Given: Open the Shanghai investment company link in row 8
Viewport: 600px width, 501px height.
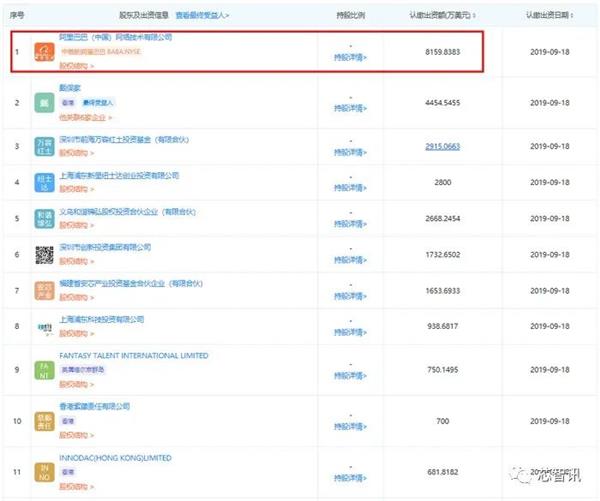Looking at the screenshot, I should pos(101,319).
